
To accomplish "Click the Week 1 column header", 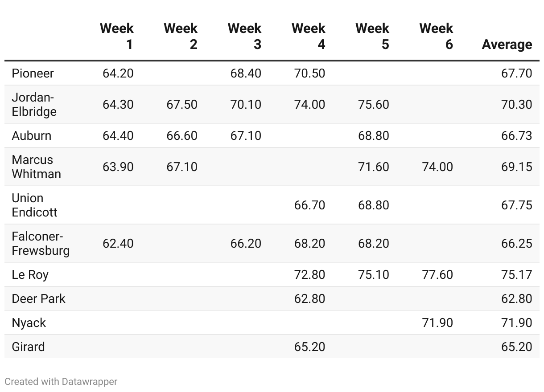I will [117, 36].
